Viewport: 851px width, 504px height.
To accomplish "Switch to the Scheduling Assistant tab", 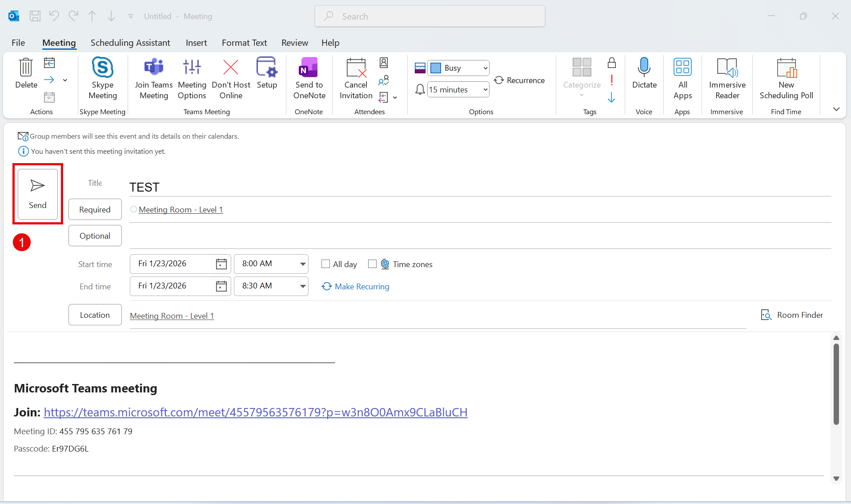I will tap(130, 43).
